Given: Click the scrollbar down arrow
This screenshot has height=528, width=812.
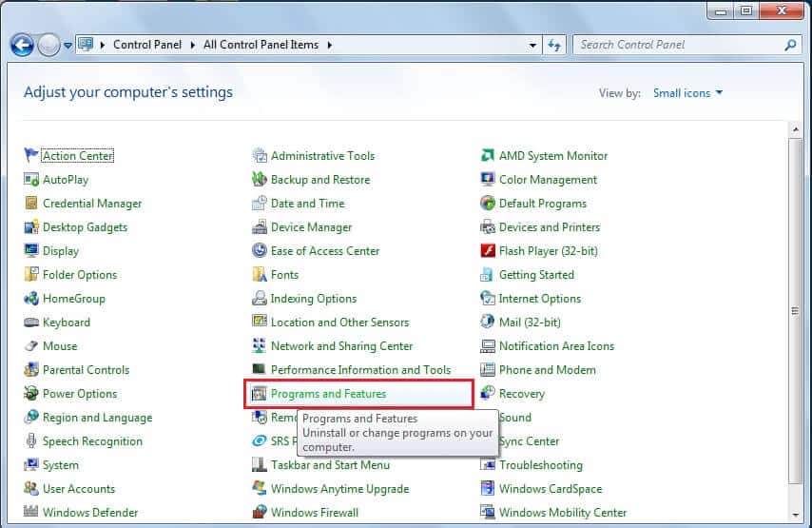Looking at the screenshot, I should [796, 515].
